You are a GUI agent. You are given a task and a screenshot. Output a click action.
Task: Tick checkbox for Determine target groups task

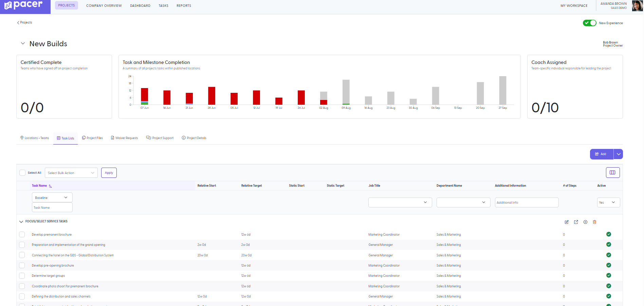(x=22, y=276)
